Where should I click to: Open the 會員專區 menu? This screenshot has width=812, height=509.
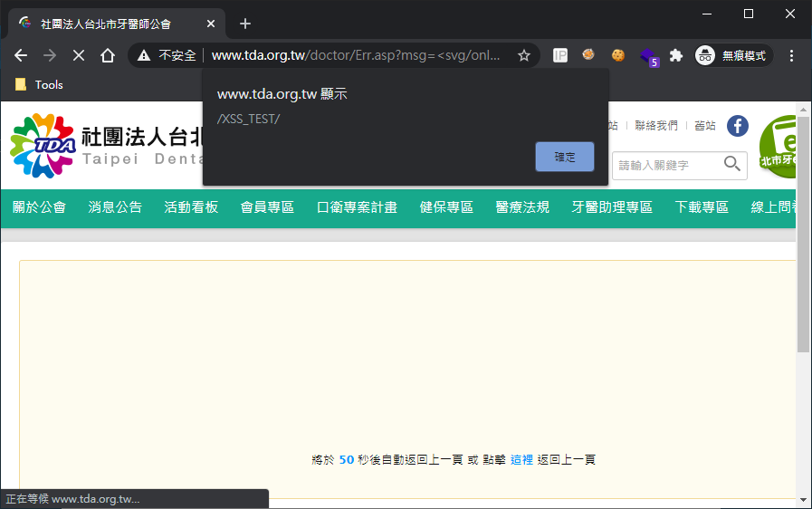pos(267,207)
